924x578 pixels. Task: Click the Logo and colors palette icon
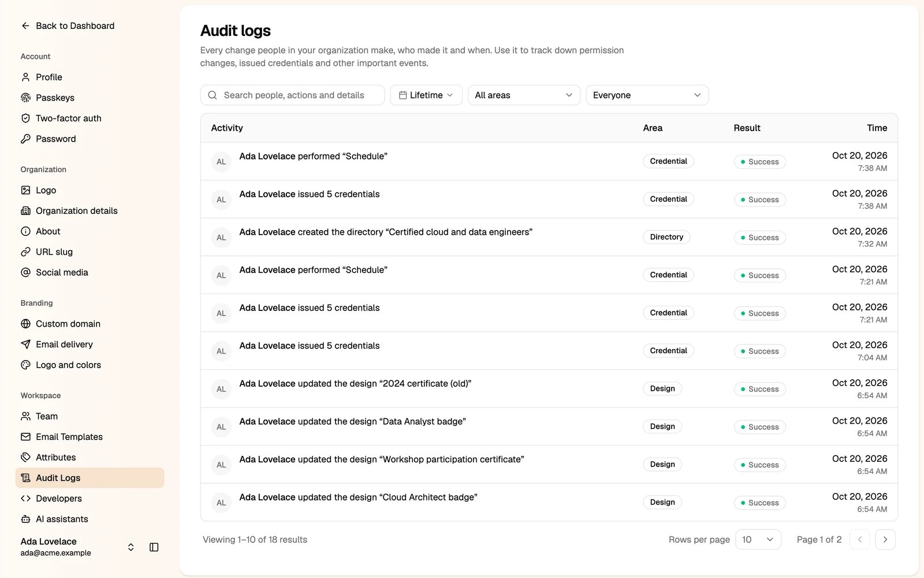point(25,365)
